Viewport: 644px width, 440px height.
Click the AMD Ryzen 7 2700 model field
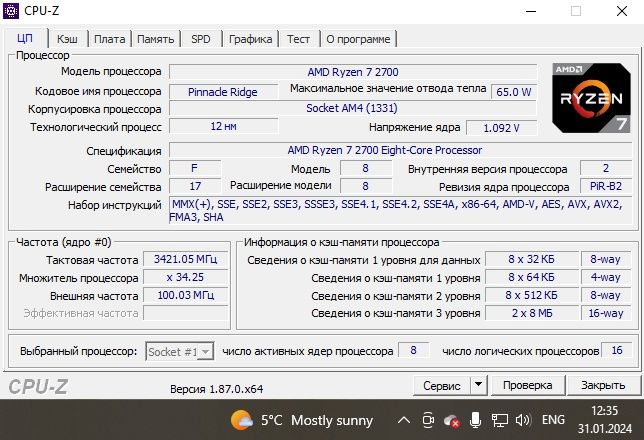tap(353, 72)
